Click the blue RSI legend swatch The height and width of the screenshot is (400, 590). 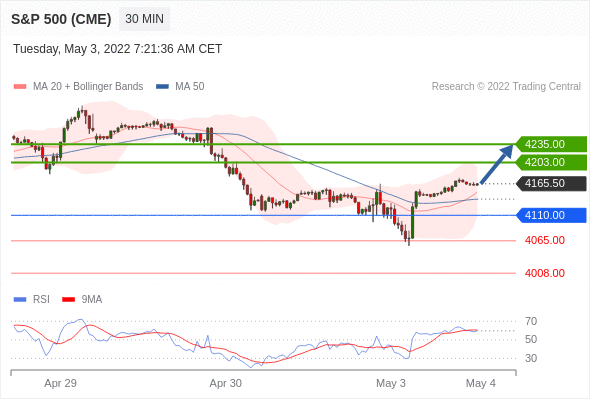20,300
